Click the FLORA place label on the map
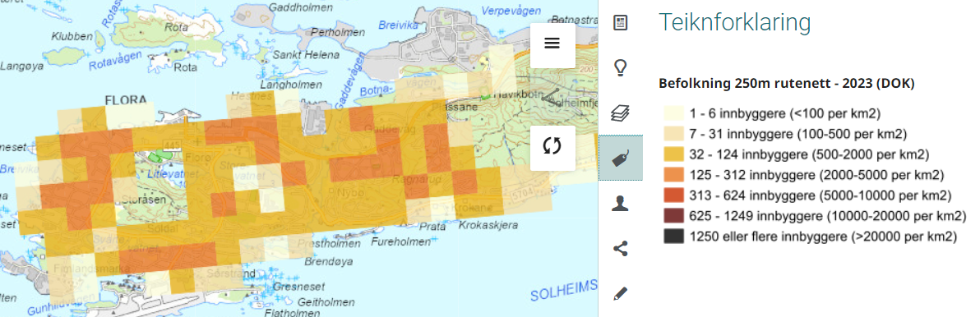 coord(126,99)
